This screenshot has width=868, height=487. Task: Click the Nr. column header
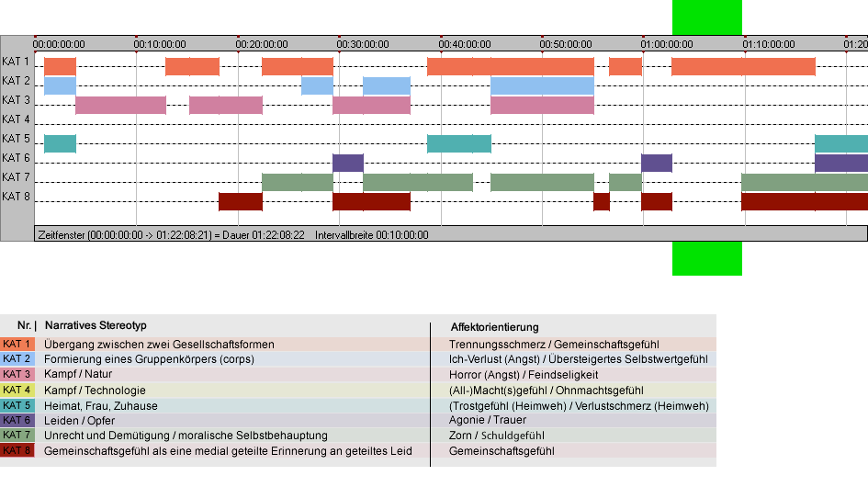(26, 325)
